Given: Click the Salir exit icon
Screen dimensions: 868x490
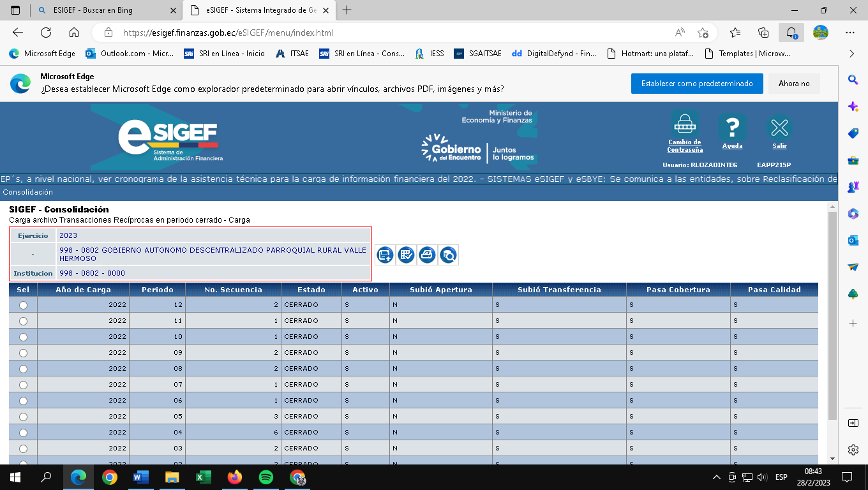Looking at the screenshot, I should pos(779,128).
